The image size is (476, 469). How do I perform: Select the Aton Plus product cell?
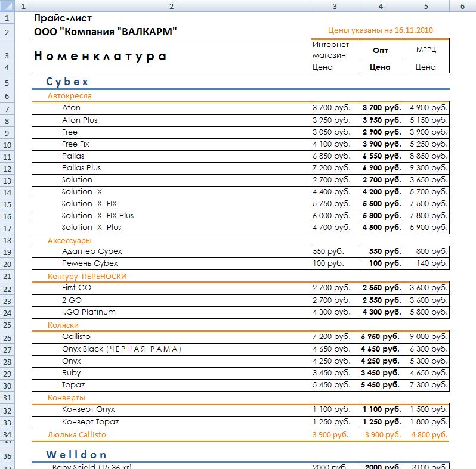(x=172, y=120)
